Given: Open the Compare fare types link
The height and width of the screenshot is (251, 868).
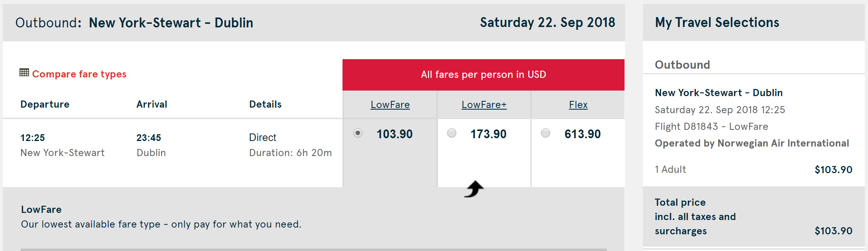Looking at the screenshot, I should click(79, 74).
